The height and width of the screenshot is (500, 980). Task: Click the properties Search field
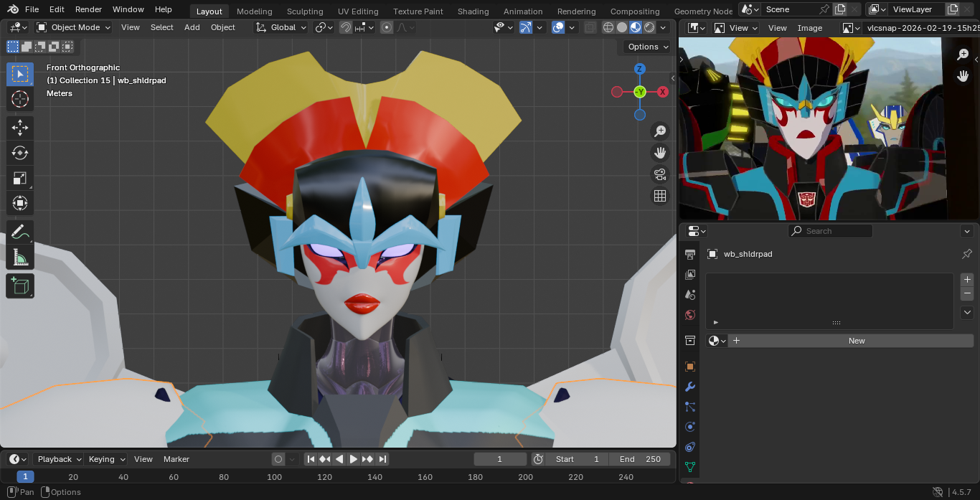click(x=830, y=231)
